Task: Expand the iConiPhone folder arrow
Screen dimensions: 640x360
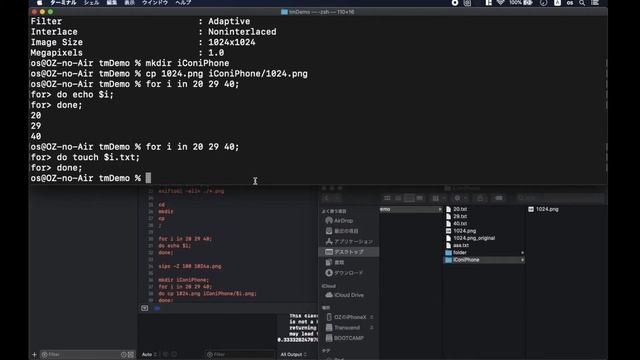Action: [522, 260]
